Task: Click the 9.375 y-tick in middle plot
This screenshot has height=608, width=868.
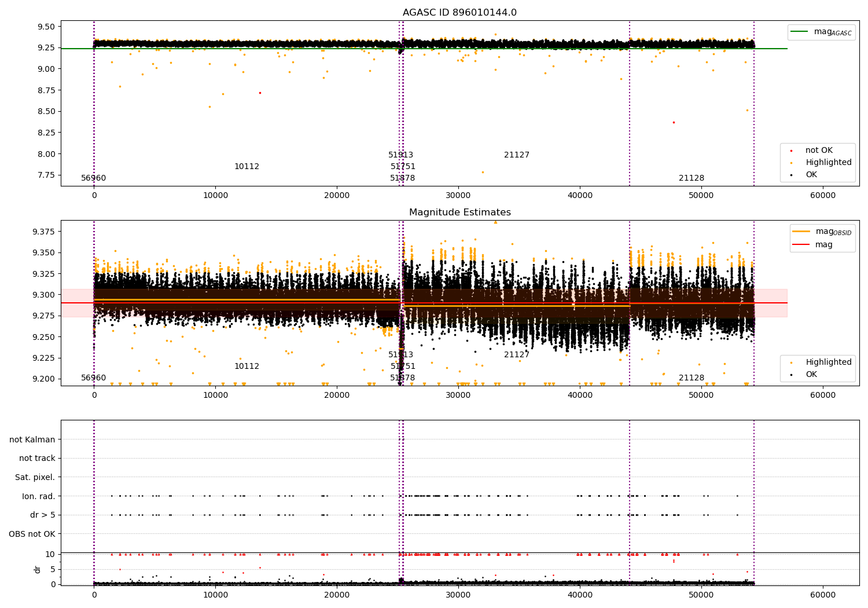Action: click(43, 232)
